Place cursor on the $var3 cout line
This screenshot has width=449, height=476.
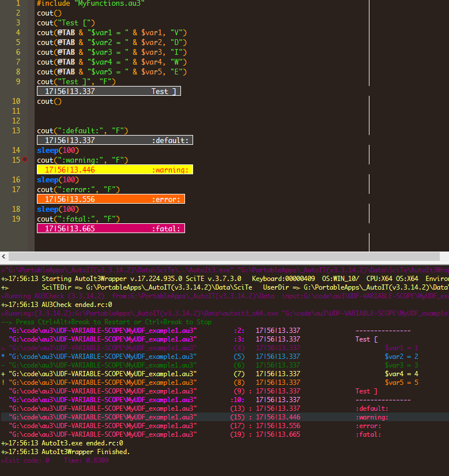click(112, 52)
